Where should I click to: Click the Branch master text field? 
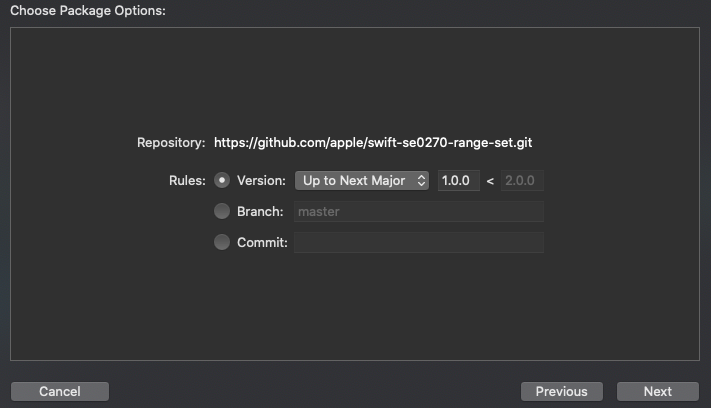[x=419, y=212]
